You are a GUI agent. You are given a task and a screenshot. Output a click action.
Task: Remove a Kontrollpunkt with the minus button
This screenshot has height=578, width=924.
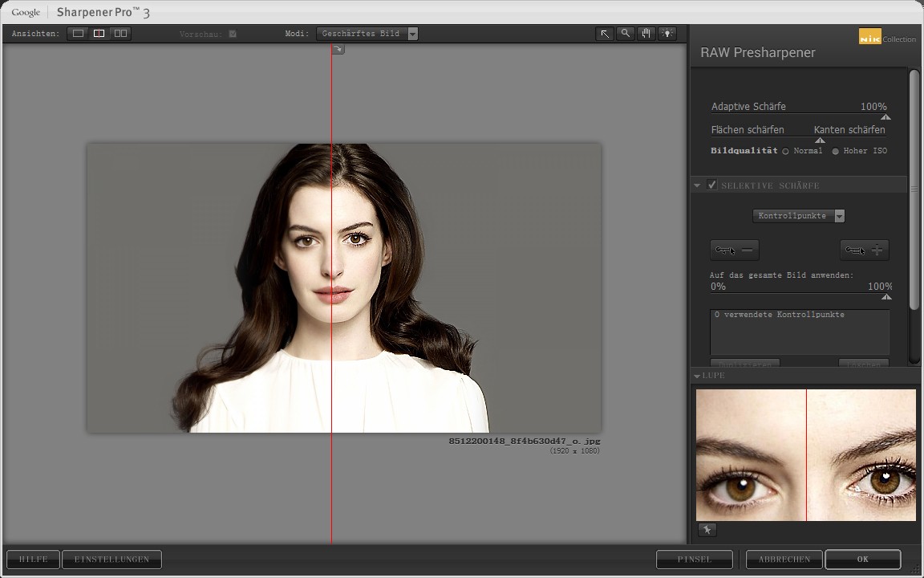[x=734, y=250]
